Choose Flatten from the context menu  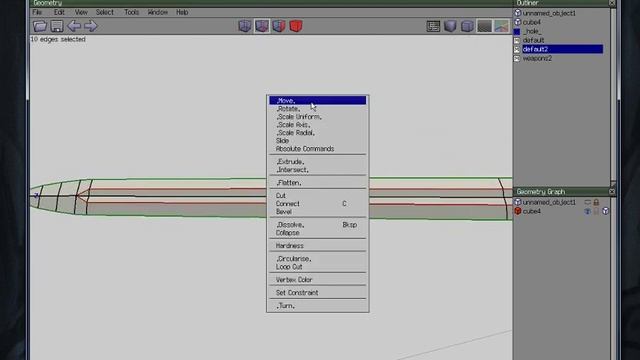[x=318, y=183]
